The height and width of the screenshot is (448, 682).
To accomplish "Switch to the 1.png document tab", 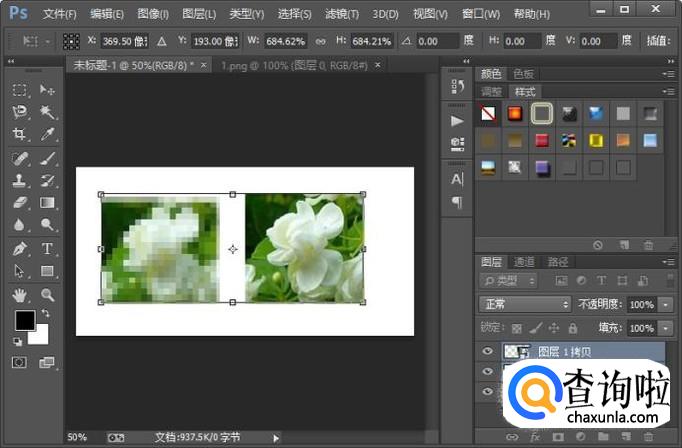I will [x=282, y=64].
